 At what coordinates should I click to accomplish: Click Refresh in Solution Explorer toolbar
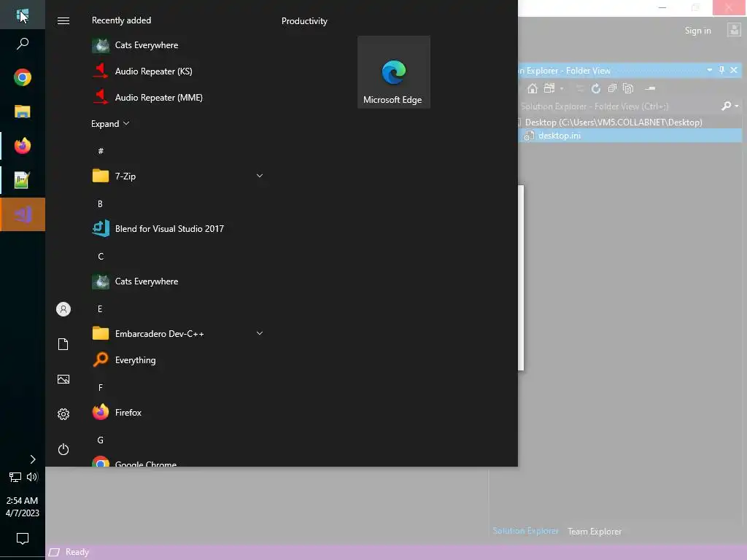(x=595, y=88)
